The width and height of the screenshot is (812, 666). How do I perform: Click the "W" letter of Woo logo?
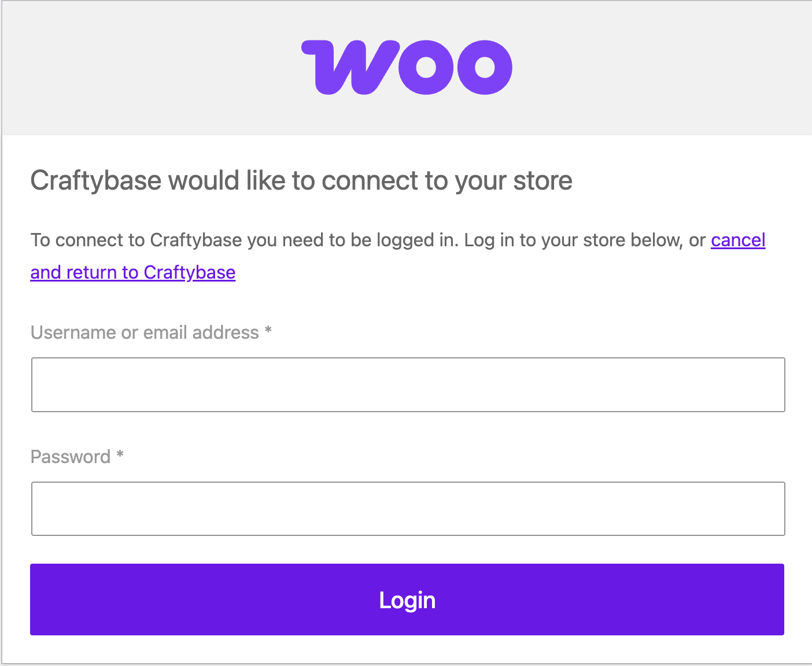pyautogui.click(x=350, y=67)
